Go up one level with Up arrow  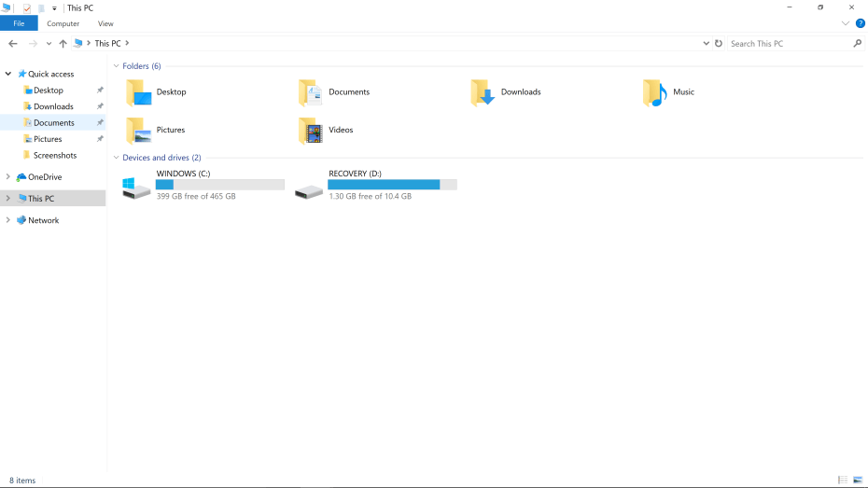click(x=63, y=44)
